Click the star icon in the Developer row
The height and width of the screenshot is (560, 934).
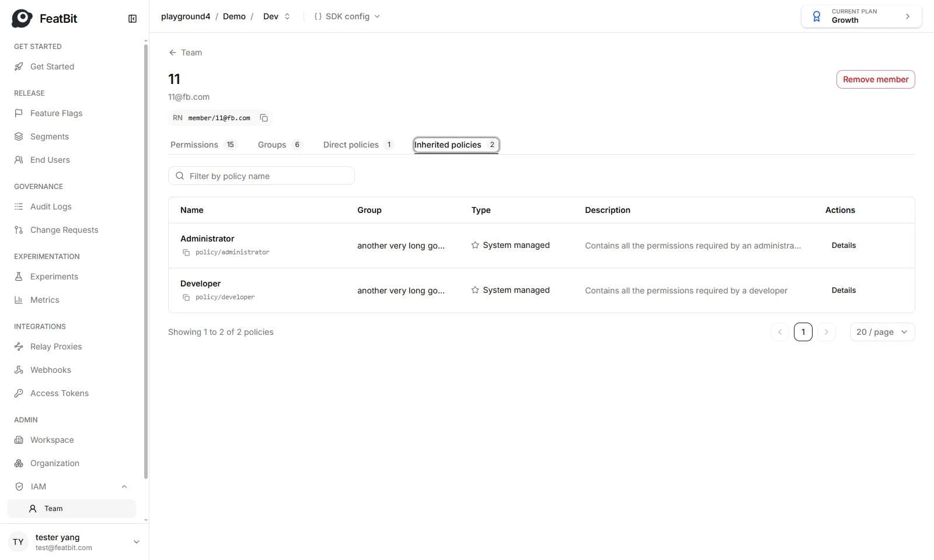pyautogui.click(x=475, y=290)
